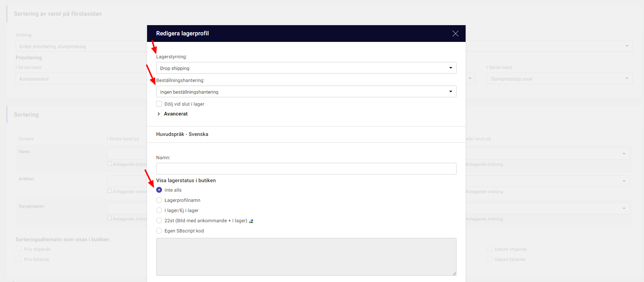
Task: Toggle Avtagande ordning checkbox for Artiklar
Action: pyautogui.click(x=109, y=191)
